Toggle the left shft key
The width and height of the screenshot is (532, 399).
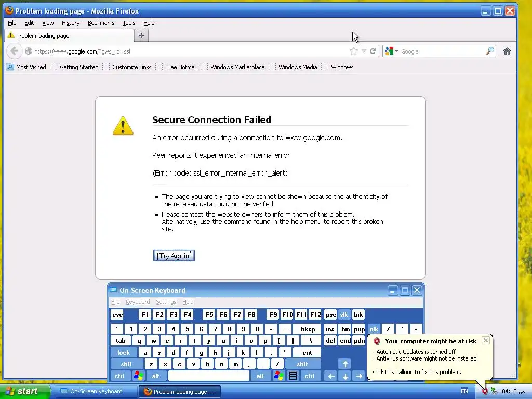click(126, 364)
